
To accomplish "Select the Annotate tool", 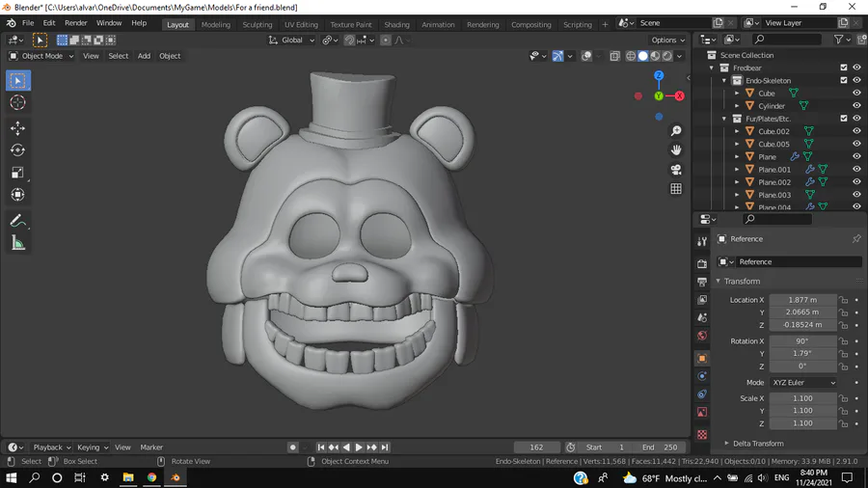I will [x=17, y=221].
